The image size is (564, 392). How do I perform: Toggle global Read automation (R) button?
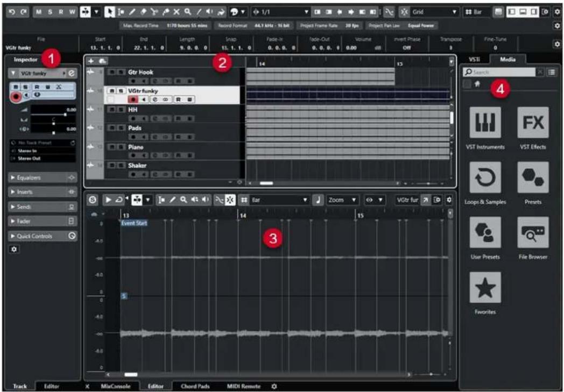[x=61, y=12]
